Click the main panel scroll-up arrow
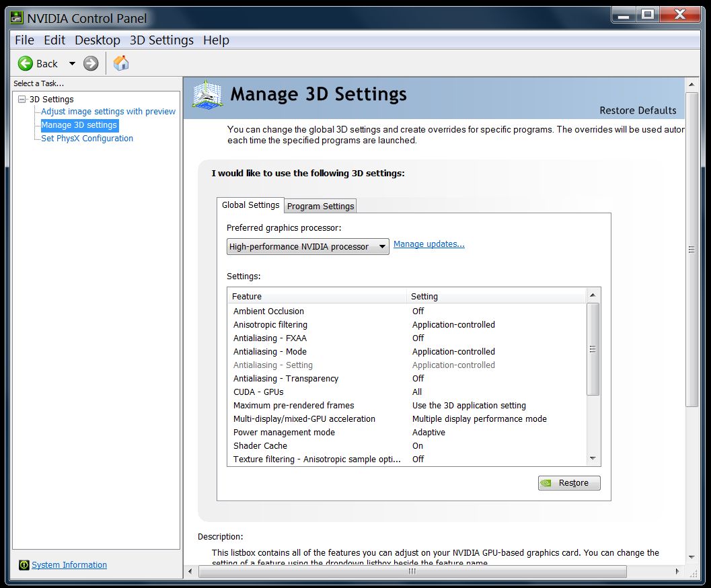Viewport: 711px width, 588px height. pyautogui.click(x=691, y=84)
